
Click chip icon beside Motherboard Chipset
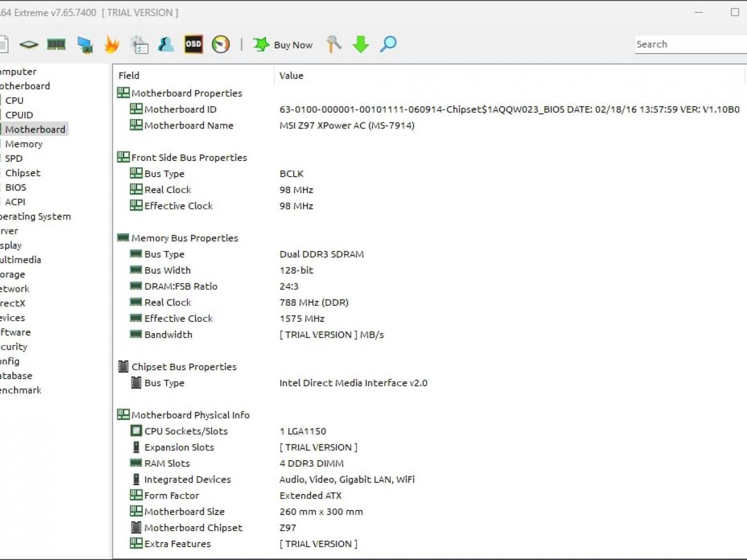(136, 527)
